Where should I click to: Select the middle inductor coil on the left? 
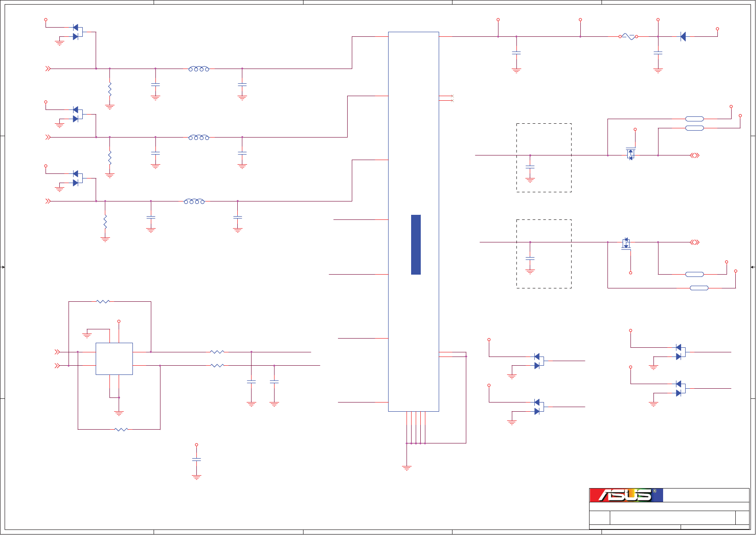point(199,138)
